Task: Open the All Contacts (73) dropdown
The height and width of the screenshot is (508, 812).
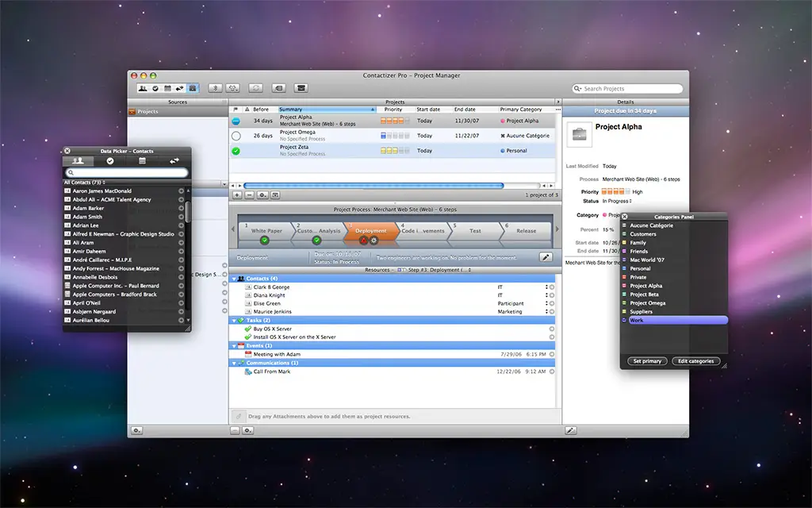Action: pos(85,183)
